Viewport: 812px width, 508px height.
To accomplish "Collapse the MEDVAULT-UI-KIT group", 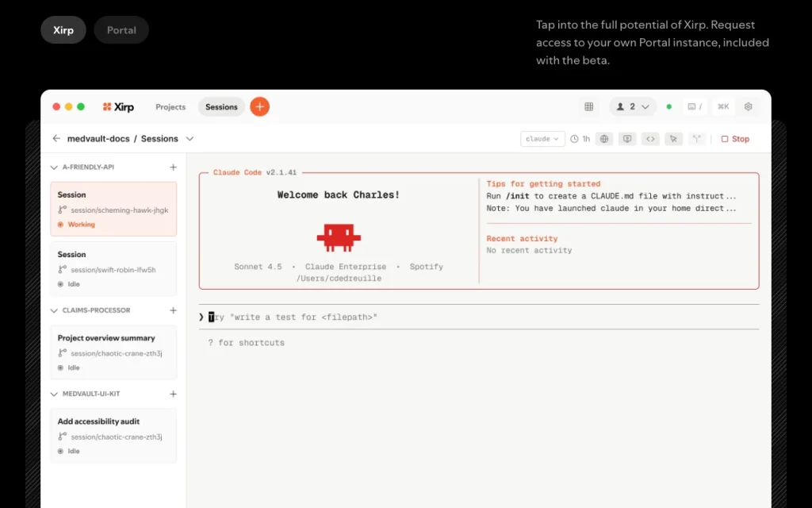I will 54,394.
